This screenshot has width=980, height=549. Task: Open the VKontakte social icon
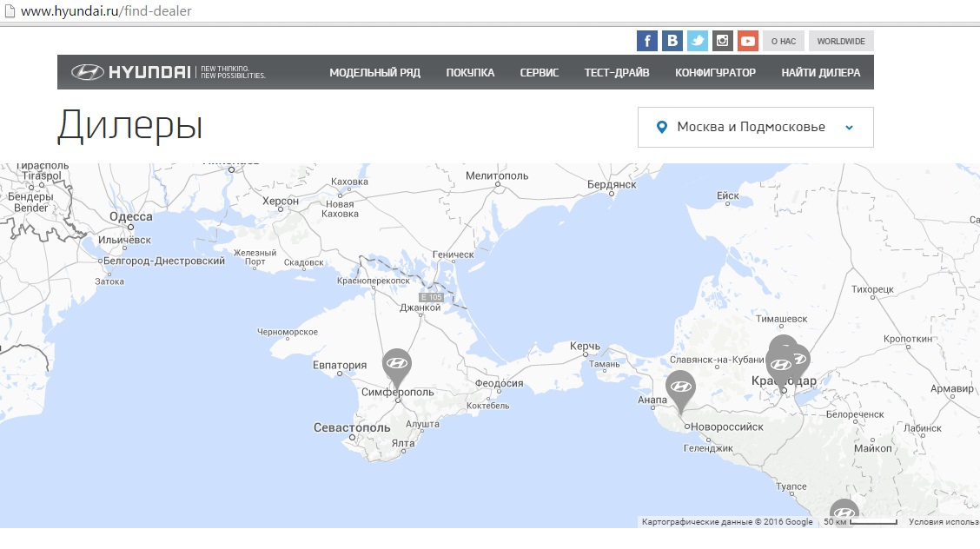coord(672,41)
